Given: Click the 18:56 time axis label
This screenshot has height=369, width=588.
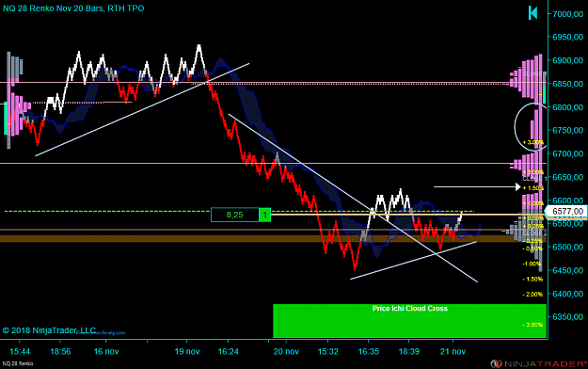Looking at the screenshot, I should coord(60,352).
